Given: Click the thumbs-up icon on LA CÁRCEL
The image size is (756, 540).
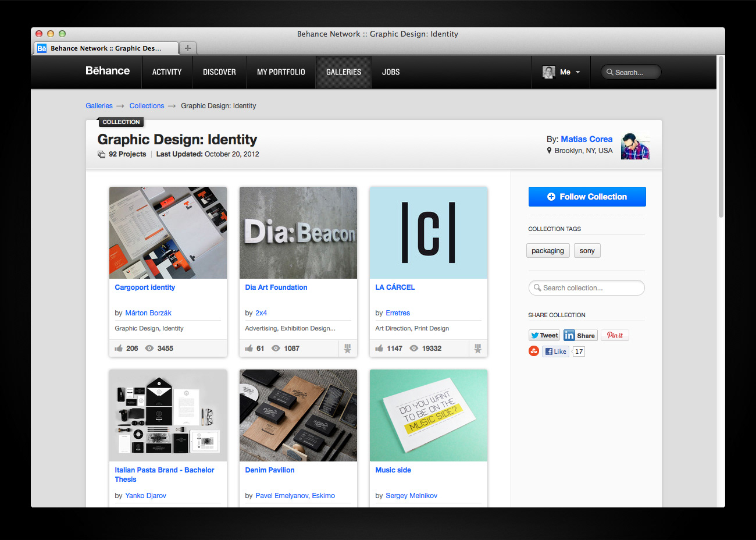Looking at the screenshot, I should click(379, 349).
